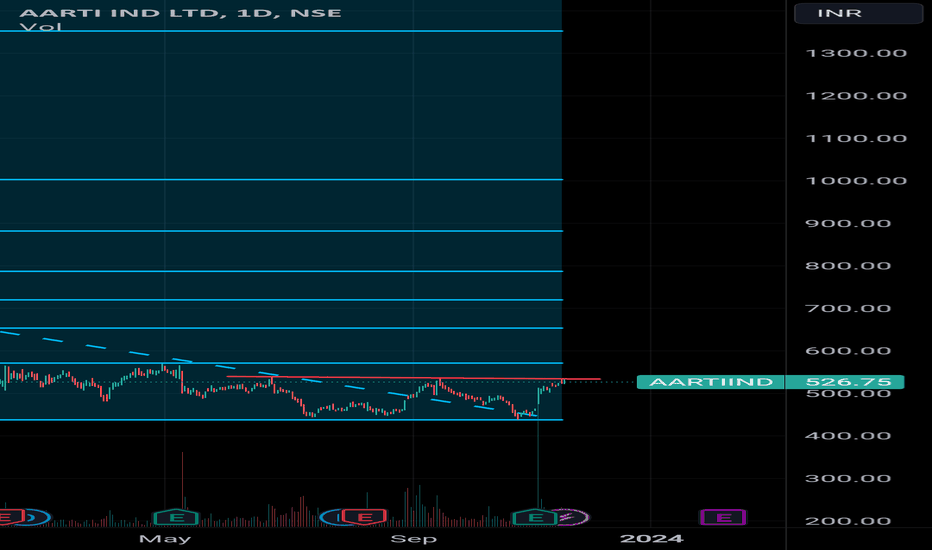This screenshot has height=550, width=932.
Task: Select the AARTIIND symbol price label
Action: [x=711, y=382]
